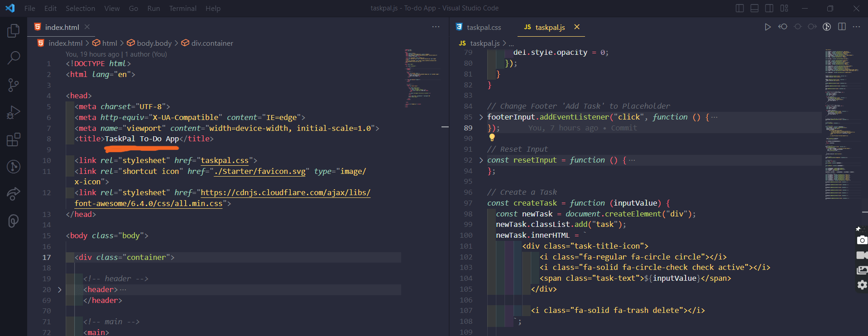Click the VS Code logo icon

point(10,8)
